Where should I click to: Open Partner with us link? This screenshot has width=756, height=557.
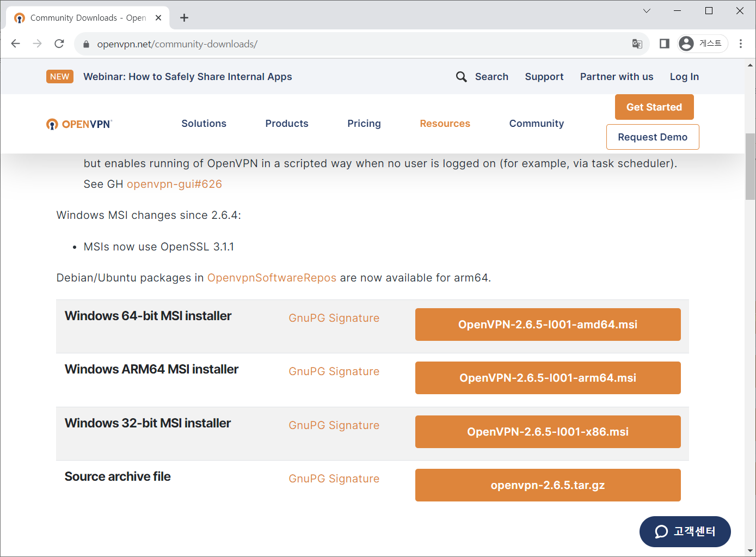pos(617,77)
